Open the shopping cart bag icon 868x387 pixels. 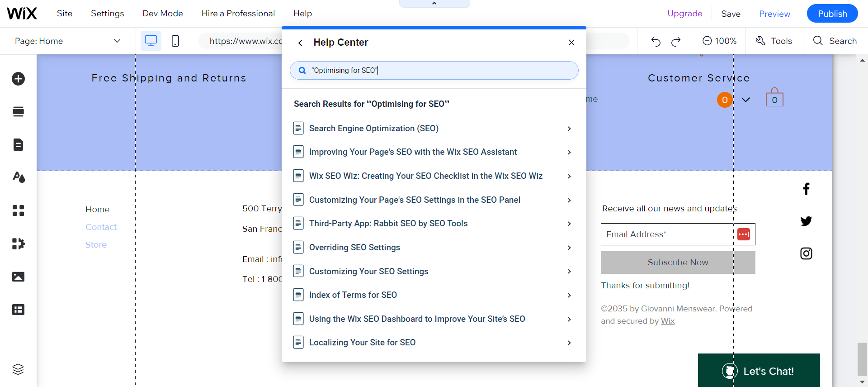click(x=774, y=97)
